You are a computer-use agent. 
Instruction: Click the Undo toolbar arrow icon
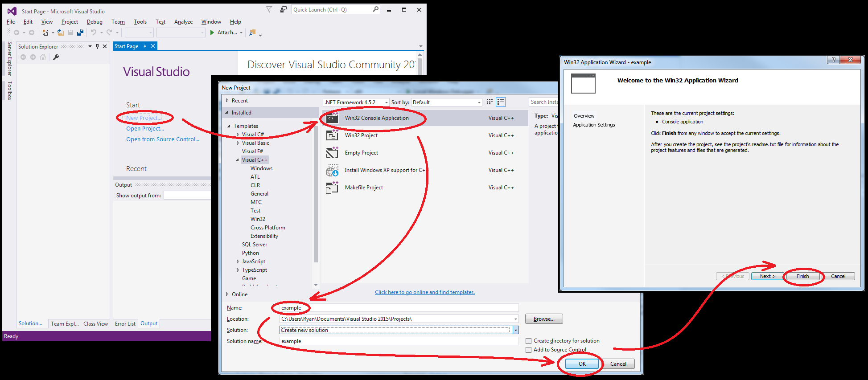[x=94, y=33]
